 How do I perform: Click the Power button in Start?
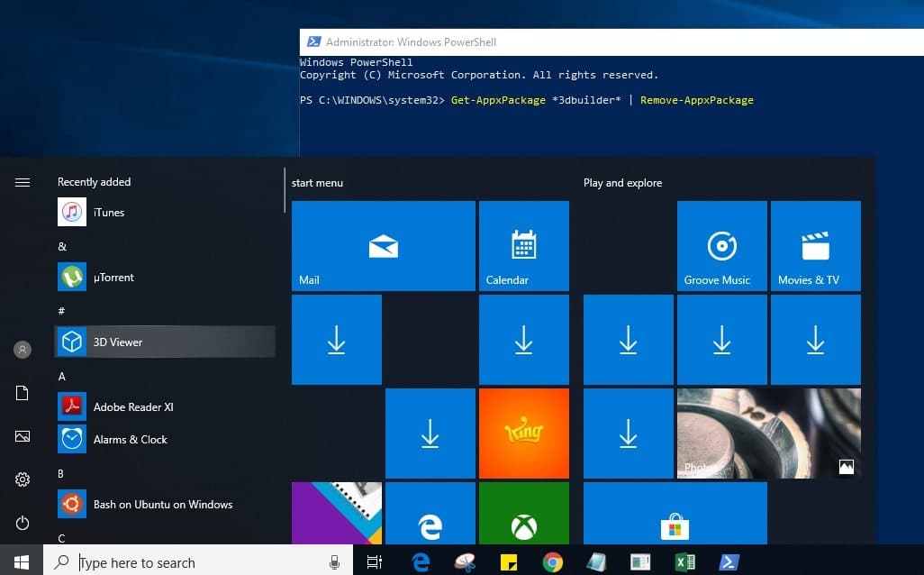tap(23, 523)
